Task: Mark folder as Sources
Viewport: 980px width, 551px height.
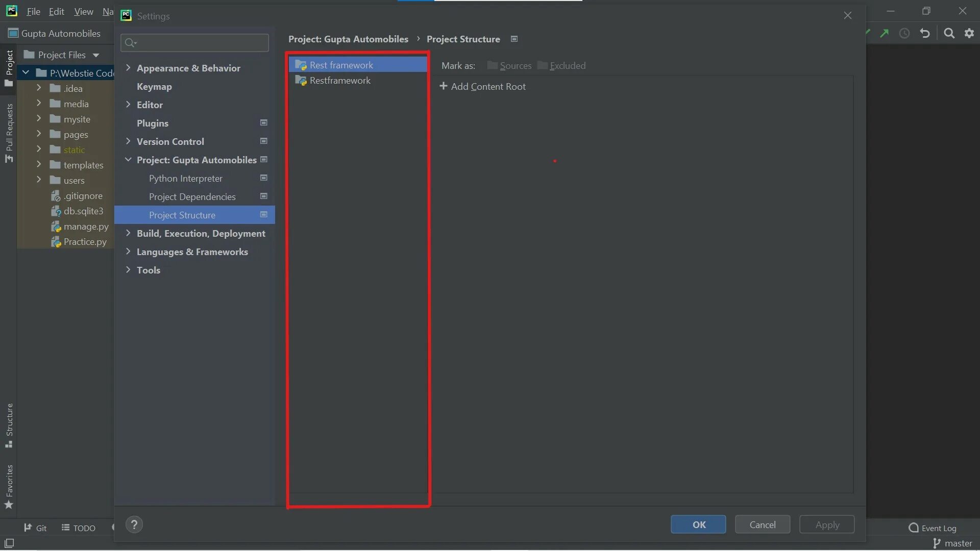Action: tap(509, 66)
